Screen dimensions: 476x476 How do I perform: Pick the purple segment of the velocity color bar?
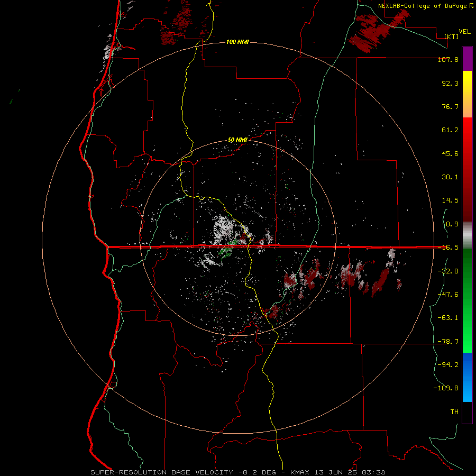467,59
